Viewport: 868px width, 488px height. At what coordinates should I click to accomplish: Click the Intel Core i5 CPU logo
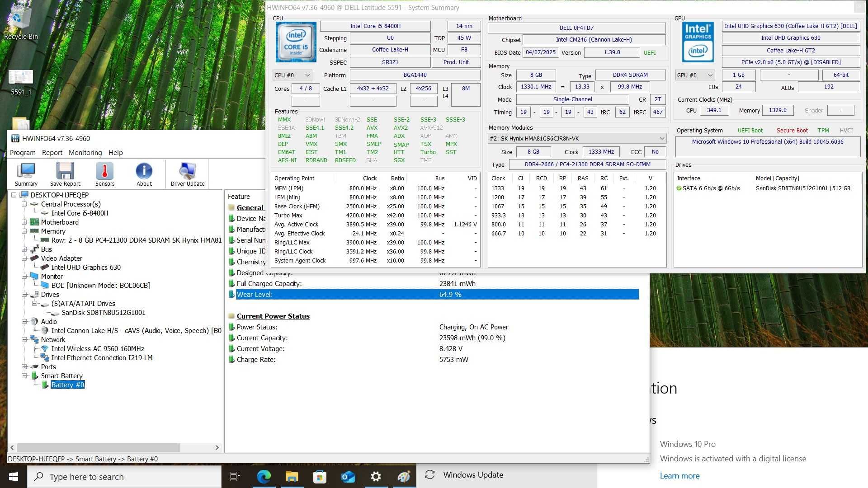click(296, 42)
